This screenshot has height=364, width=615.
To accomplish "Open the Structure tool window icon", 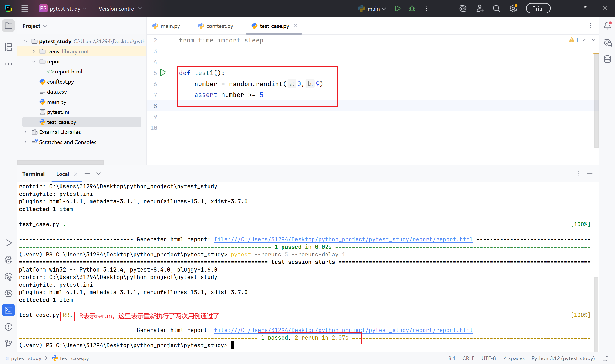I will tap(9, 47).
